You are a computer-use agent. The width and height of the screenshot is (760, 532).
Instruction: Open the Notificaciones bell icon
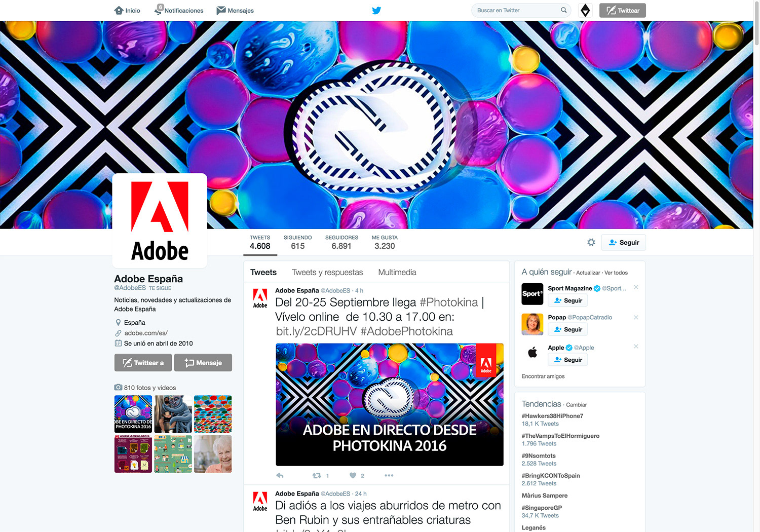159,10
